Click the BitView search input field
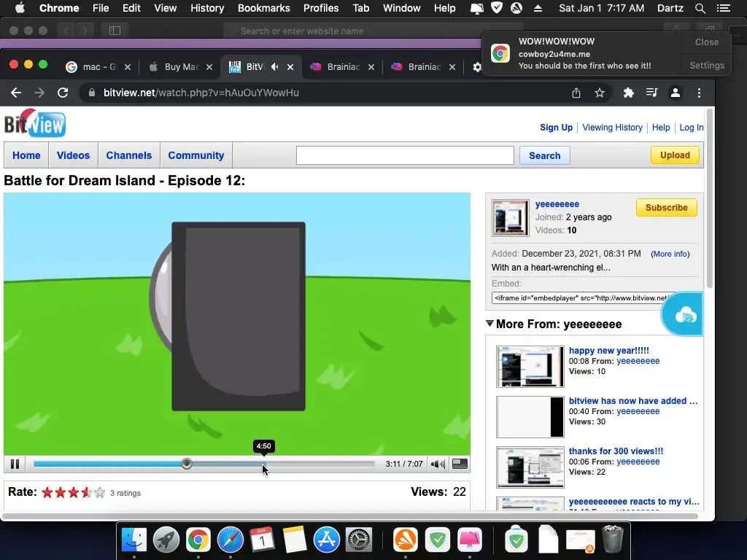Image resolution: width=747 pixels, height=560 pixels. click(x=405, y=155)
